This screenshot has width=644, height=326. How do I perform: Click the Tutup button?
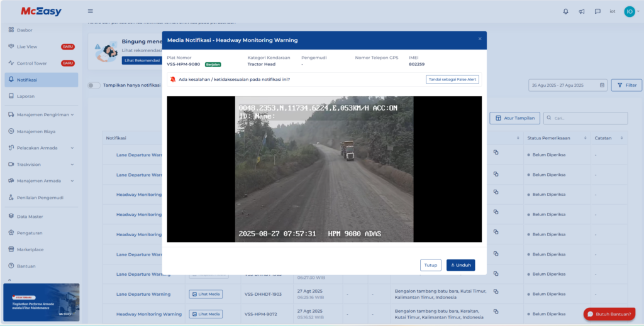430,265
